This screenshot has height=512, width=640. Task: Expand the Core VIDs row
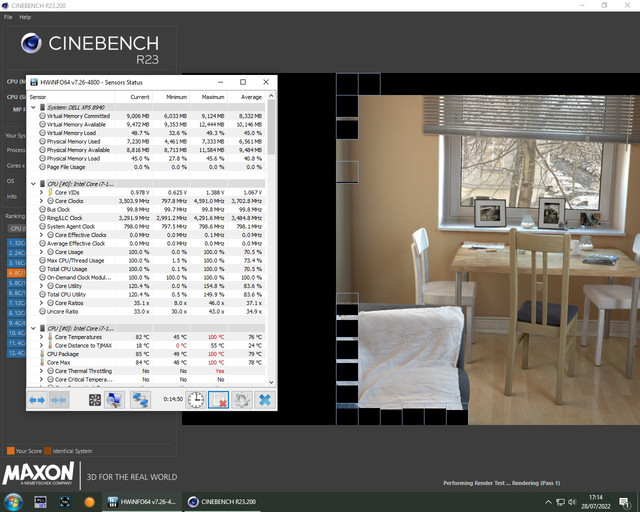(41, 192)
